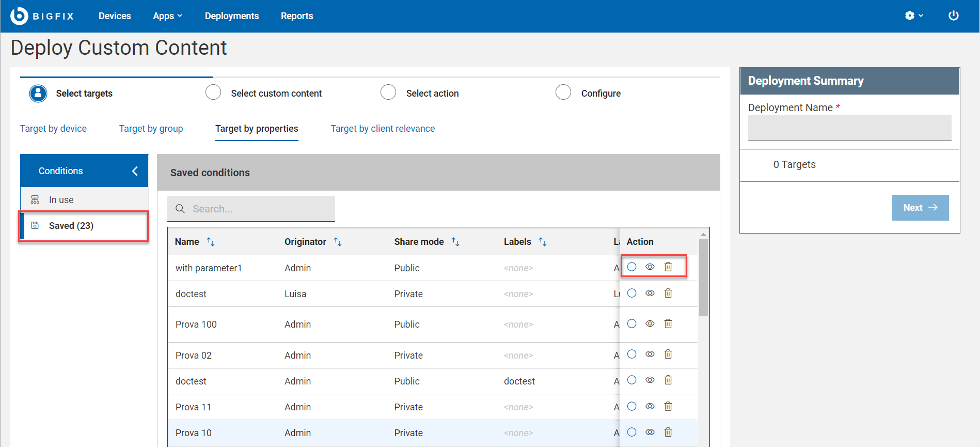Click the Next button
The width and height of the screenshot is (980, 447).
[x=920, y=208]
